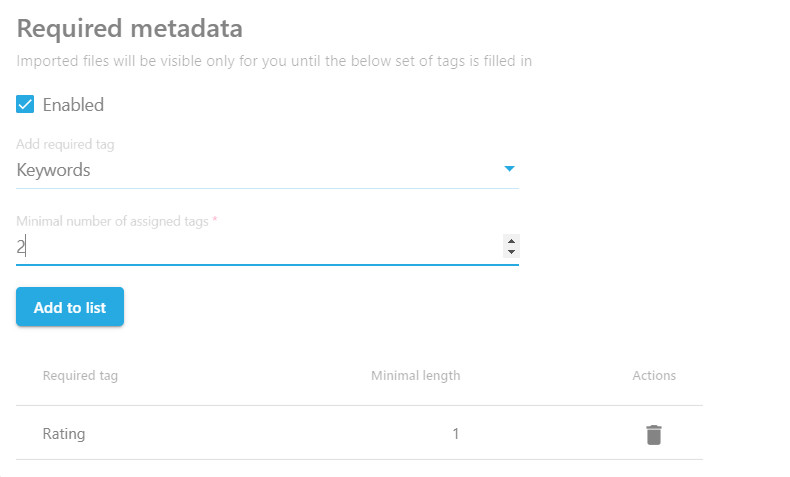The width and height of the screenshot is (790, 477).
Task: Delete the Rating required tag
Action: [x=653, y=434]
